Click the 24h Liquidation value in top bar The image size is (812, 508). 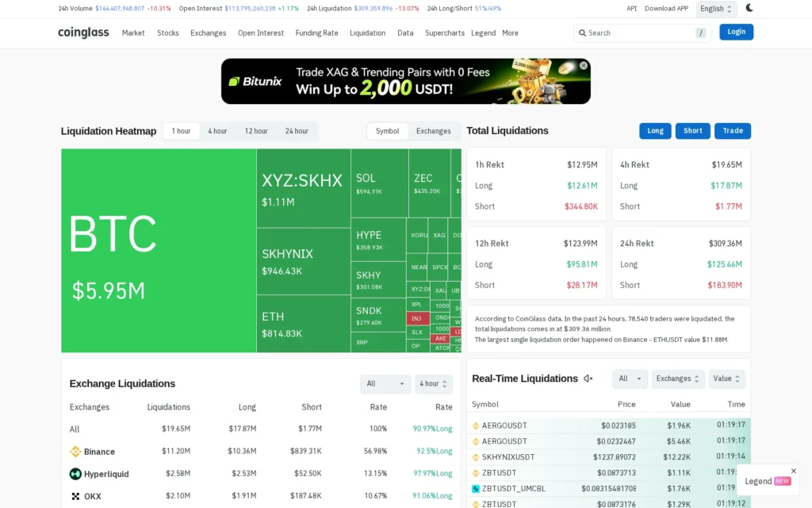(373, 8)
